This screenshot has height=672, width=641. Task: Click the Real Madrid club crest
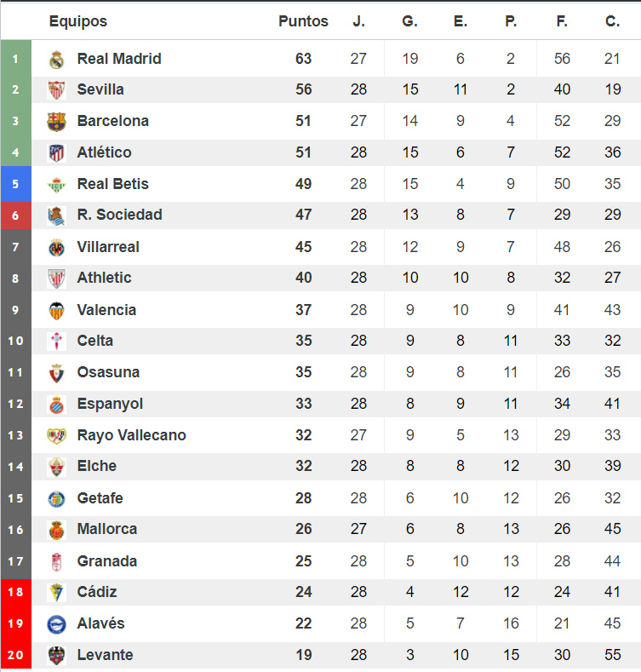pyautogui.click(x=56, y=60)
